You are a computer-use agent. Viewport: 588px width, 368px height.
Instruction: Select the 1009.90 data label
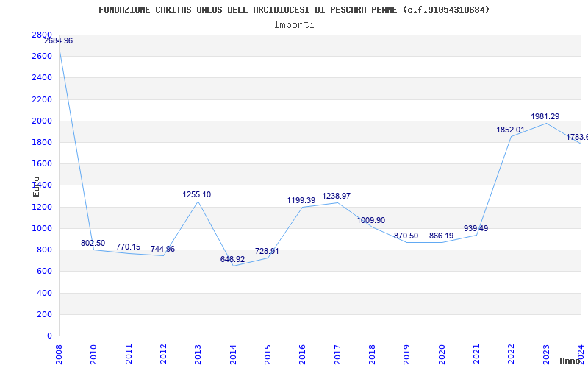371,221
